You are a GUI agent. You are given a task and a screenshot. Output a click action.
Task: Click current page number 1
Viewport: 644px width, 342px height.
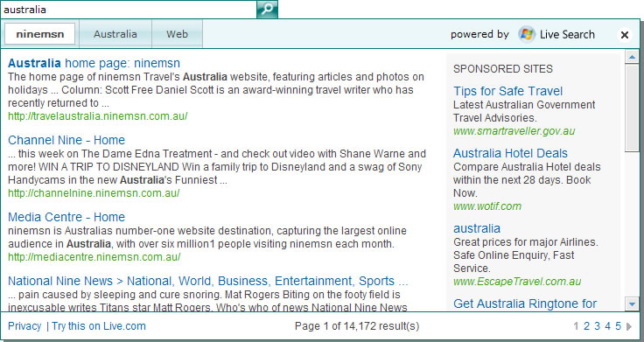click(x=577, y=326)
